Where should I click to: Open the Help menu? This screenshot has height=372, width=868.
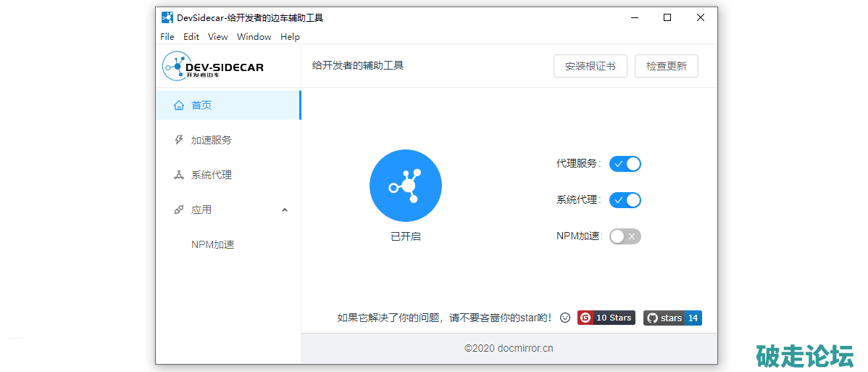coord(290,37)
